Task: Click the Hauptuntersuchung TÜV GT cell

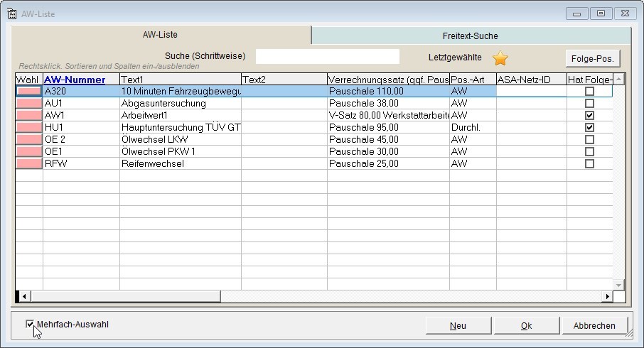Action: (181, 127)
